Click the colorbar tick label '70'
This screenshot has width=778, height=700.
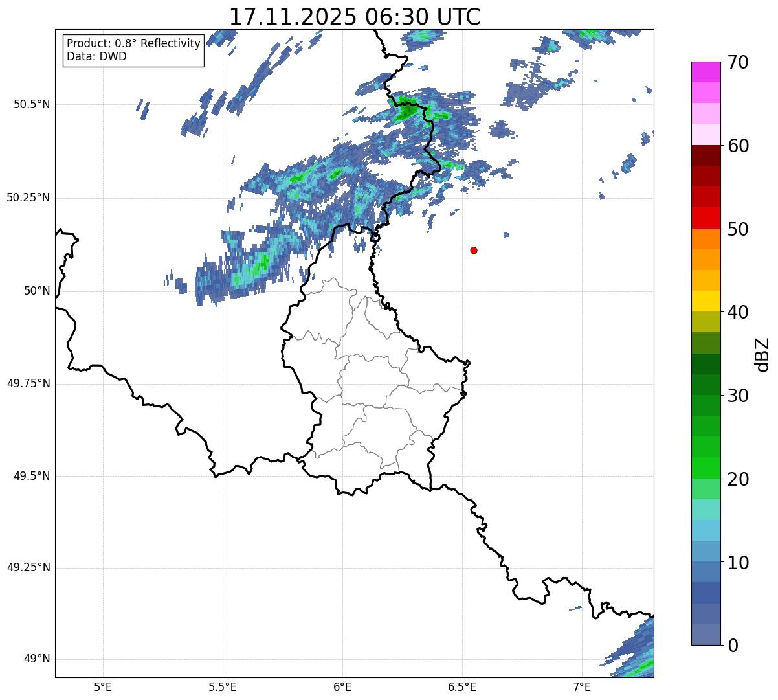(x=737, y=62)
